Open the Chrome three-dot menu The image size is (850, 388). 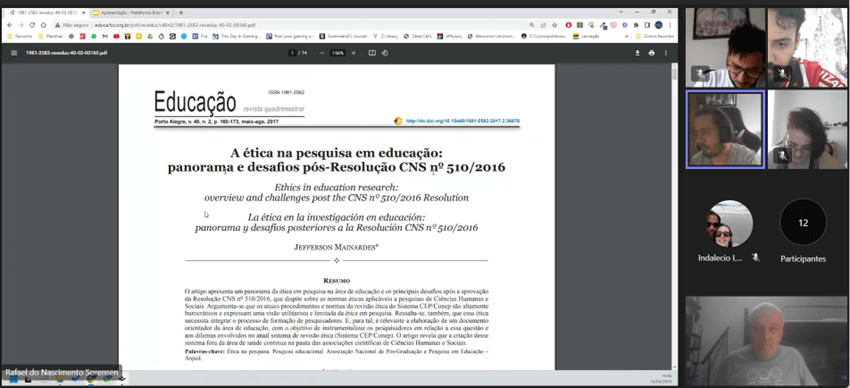point(670,25)
